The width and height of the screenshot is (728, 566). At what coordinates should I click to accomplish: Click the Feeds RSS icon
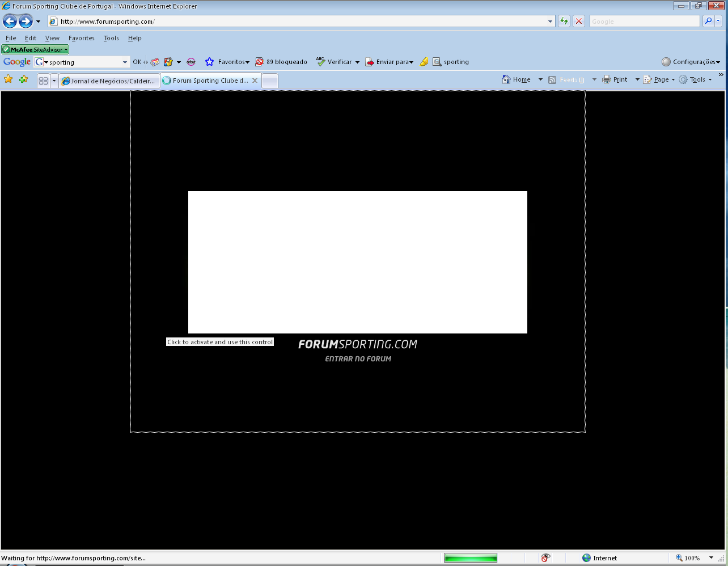click(x=552, y=80)
